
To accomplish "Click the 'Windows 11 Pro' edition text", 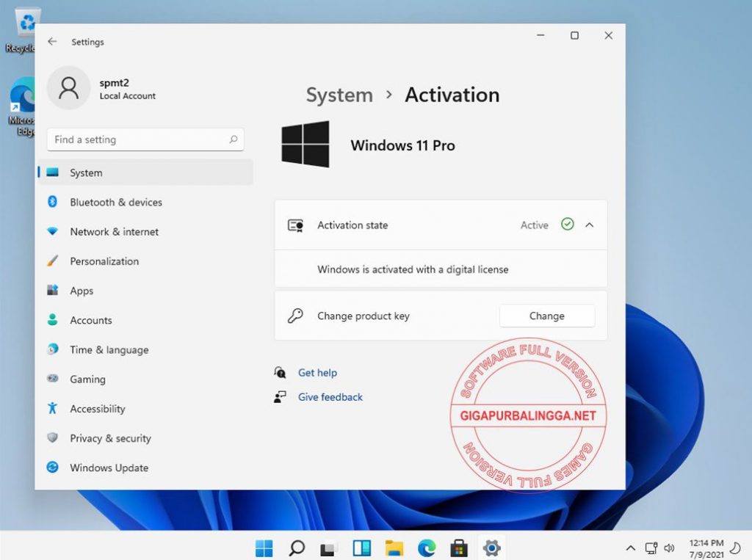I will (403, 145).
